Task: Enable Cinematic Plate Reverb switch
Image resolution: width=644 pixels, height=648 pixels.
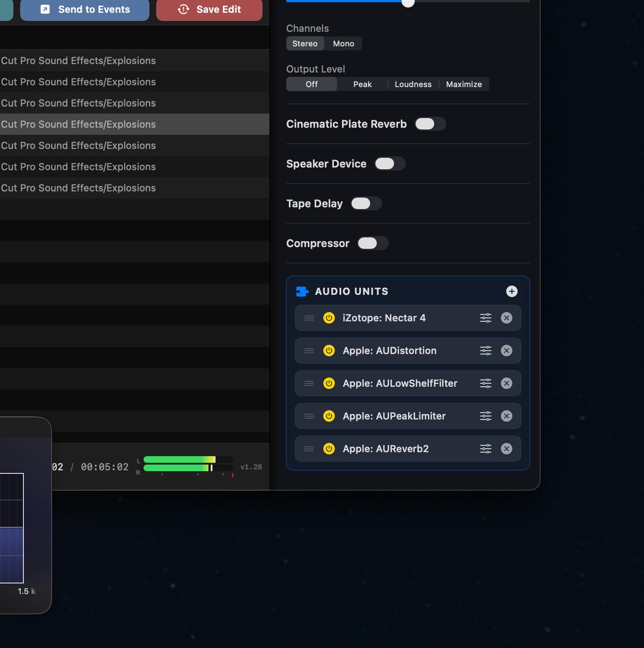Action: (x=430, y=124)
